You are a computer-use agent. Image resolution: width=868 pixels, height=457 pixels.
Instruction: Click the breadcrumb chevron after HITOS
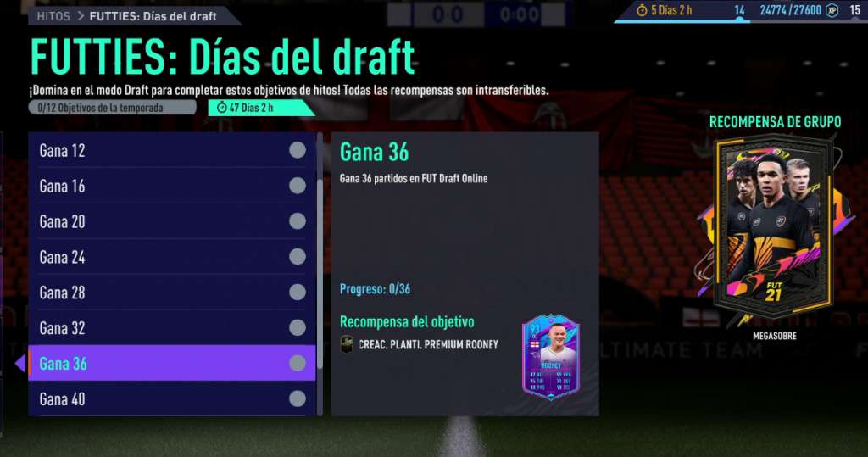[81, 16]
